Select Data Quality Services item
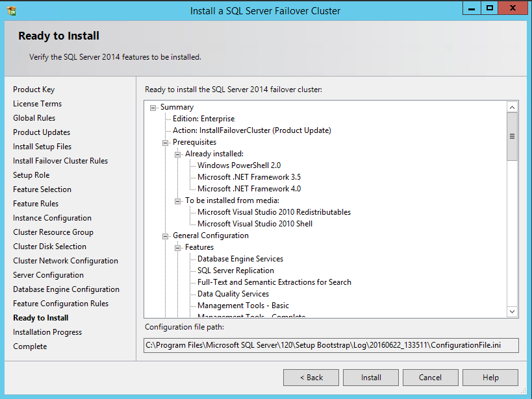 tap(233, 294)
